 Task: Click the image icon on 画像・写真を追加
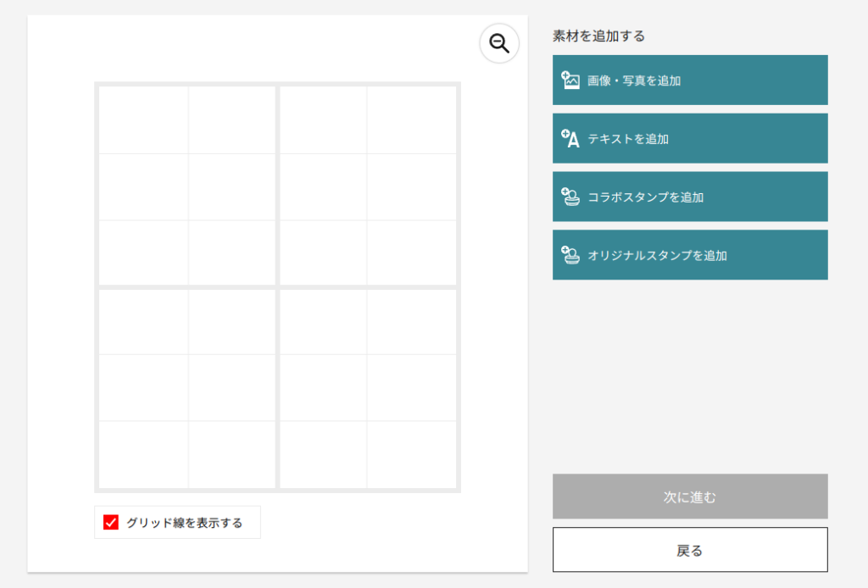(x=570, y=80)
